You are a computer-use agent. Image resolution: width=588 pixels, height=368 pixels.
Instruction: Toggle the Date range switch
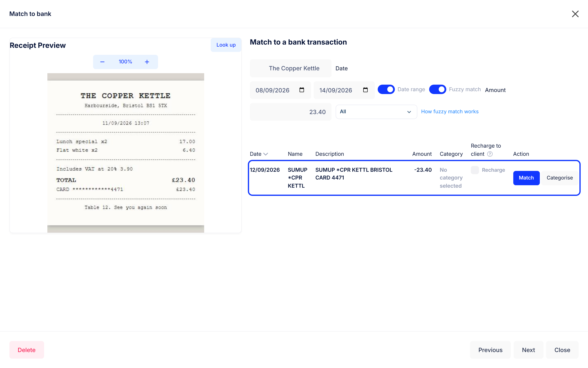click(386, 89)
